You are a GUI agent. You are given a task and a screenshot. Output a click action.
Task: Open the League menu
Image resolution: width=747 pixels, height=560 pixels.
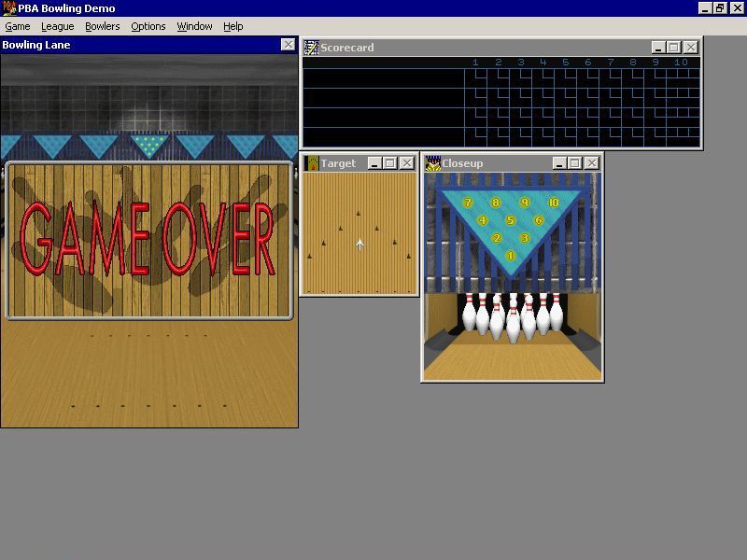[x=57, y=26]
